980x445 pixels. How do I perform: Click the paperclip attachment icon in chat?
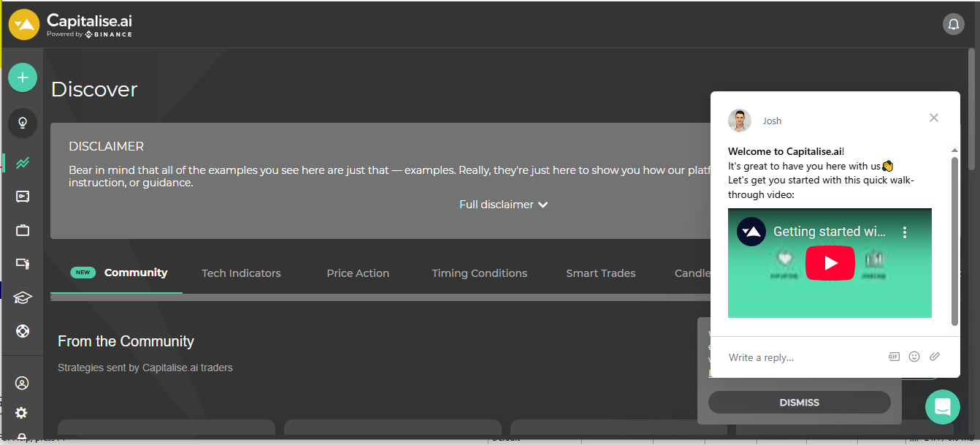tap(935, 357)
